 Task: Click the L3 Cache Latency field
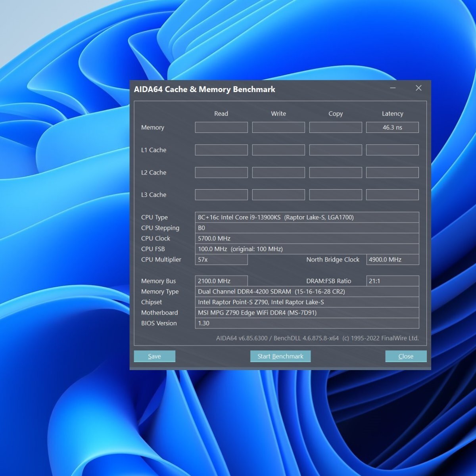click(x=392, y=195)
